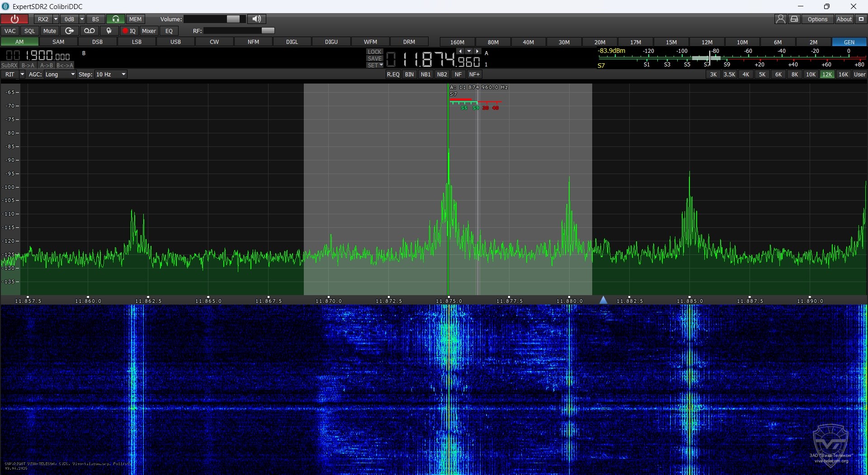Viewport: 868px width, 475px height.
Task: Click the printer icon near Options
Action: (x=794, y=19)
